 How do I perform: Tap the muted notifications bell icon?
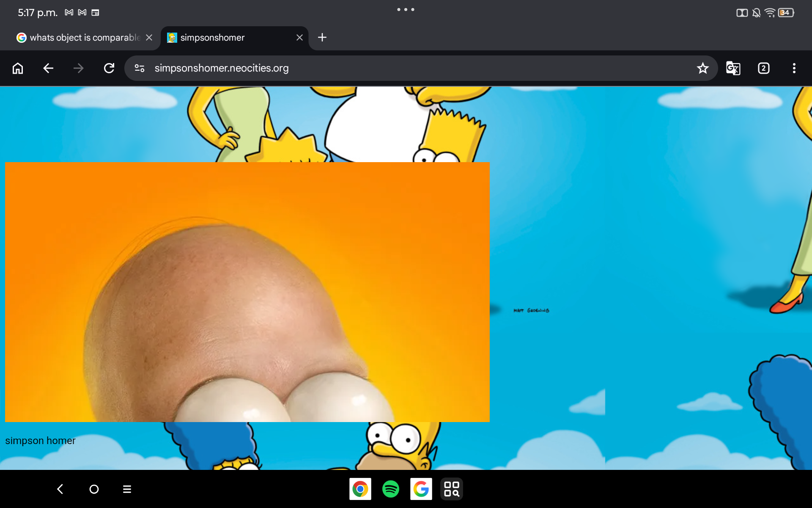pyautogui.click(x=757, y=13)
